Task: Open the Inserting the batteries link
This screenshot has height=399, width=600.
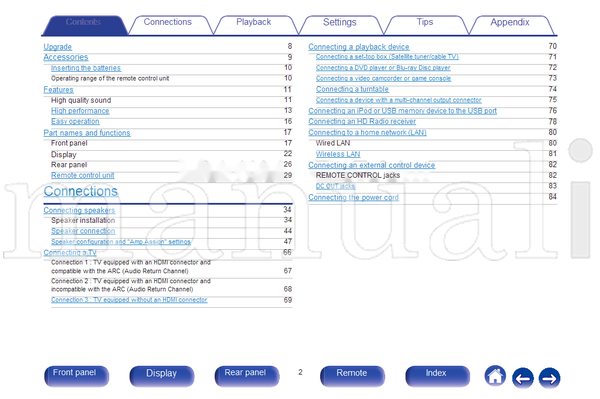Action: 86,68
